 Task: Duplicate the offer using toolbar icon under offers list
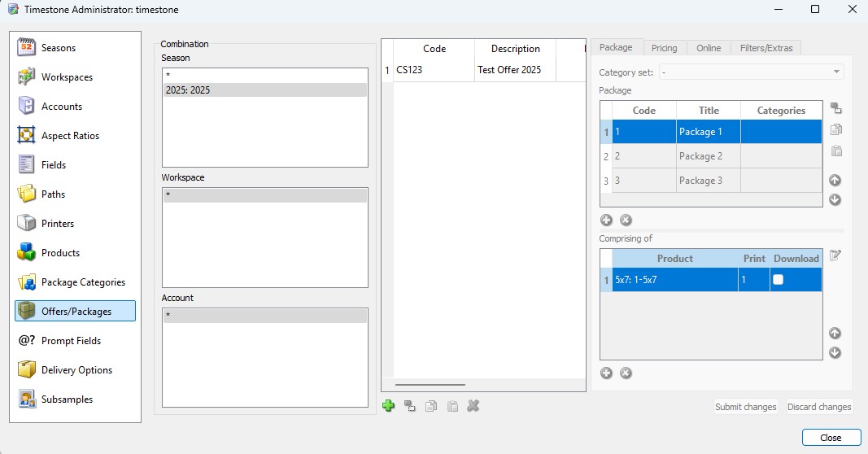pos(410,406)
